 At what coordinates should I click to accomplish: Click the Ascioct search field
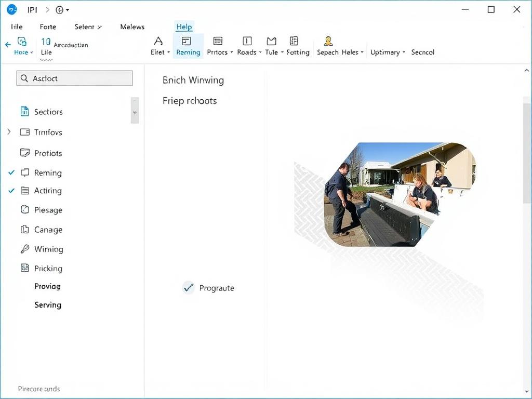point(75,78)
